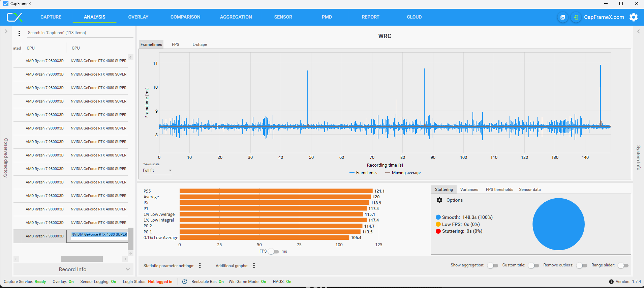Open the settings gear in top bar
The image size is (644, 288).
coord(634,17)
